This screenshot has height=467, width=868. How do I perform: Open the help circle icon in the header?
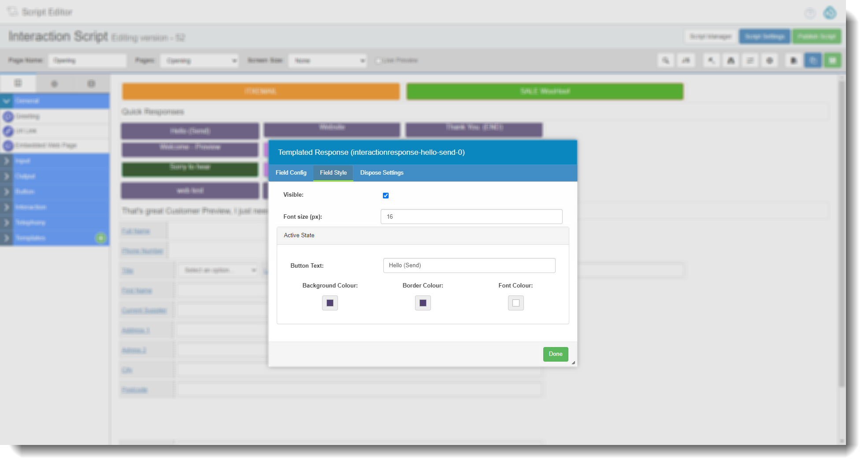tap(810, 13)
